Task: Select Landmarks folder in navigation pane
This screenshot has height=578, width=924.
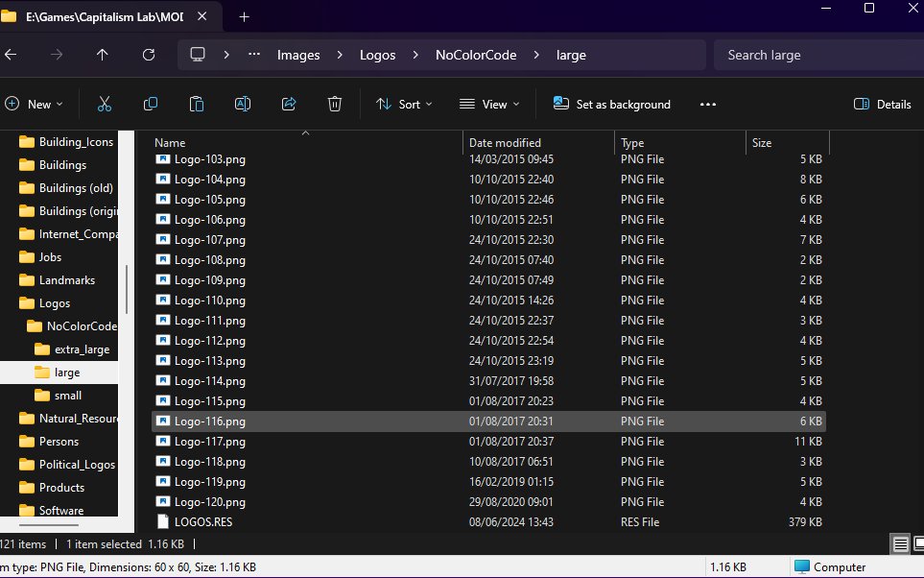Action: coord(66,280)
